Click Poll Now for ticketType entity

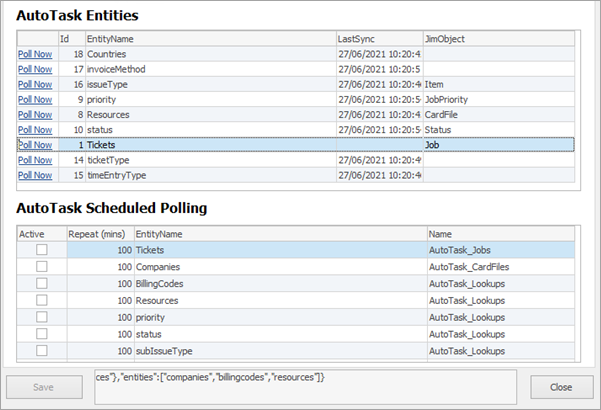(35, 160)
